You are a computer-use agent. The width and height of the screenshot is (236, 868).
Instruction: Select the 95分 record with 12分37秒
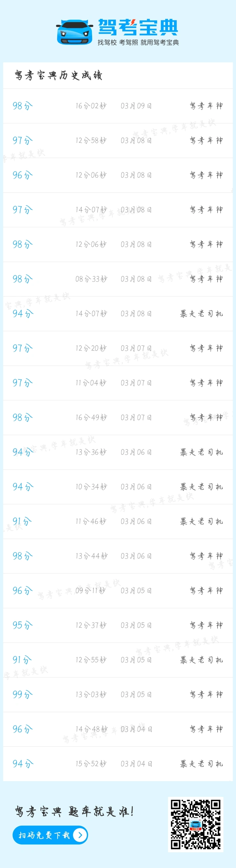pos(118,625)
